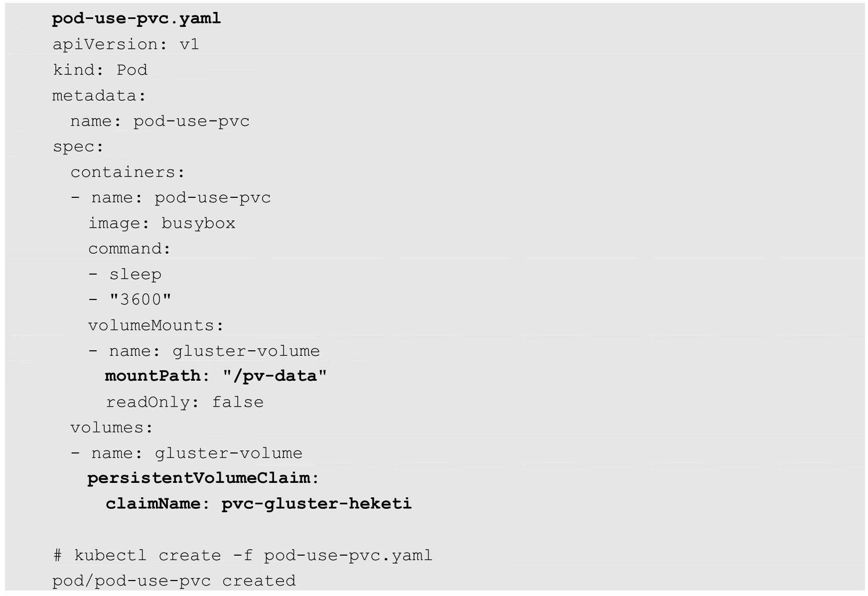
Task: Click the apiVersion: v1 line
Action: [x=126, y=44]
